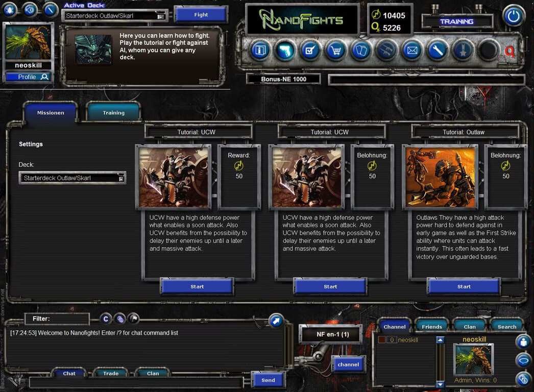Click the crossed rifles icon
The image size is (534, 392).
pyautogui.click(x=386, y=51)
